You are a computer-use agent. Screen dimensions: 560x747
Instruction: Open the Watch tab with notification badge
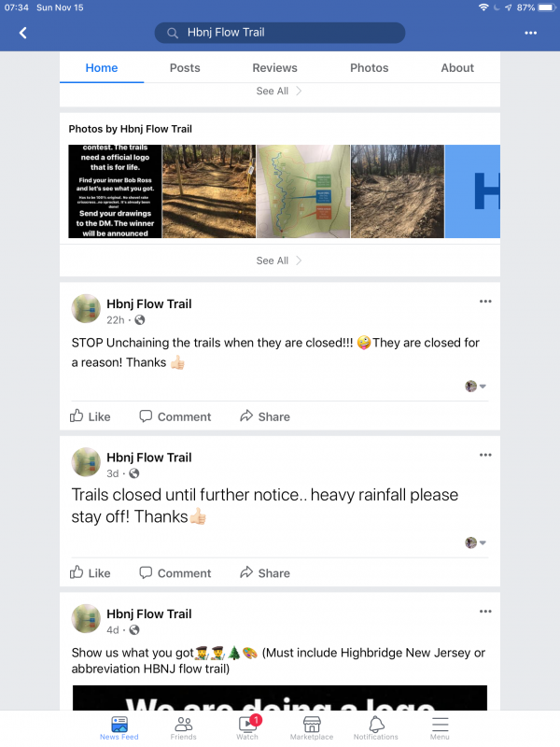pos(247,728)
